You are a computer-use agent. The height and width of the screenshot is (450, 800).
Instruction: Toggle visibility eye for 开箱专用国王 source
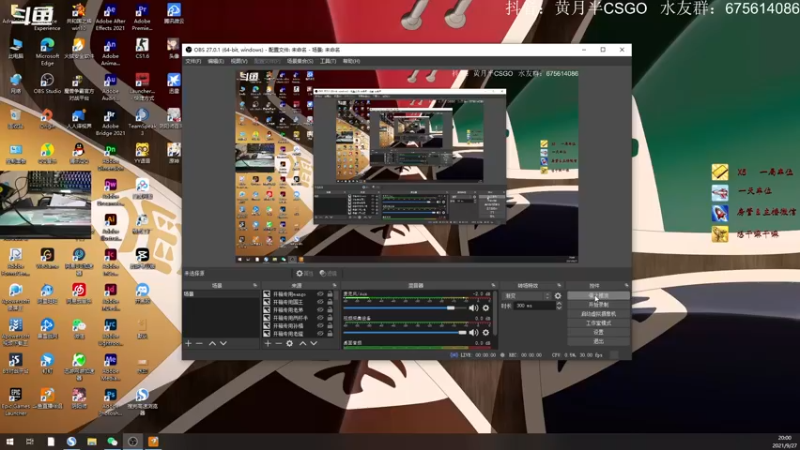pos(320,302)
